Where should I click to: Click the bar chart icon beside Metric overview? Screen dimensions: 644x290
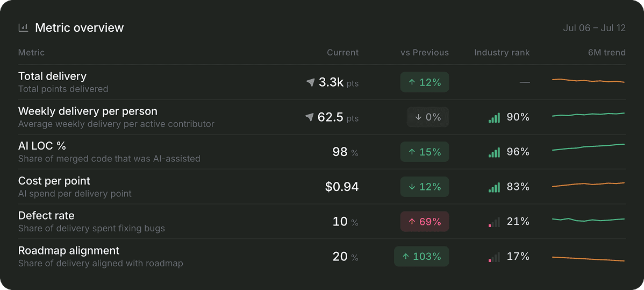point(24,27)
